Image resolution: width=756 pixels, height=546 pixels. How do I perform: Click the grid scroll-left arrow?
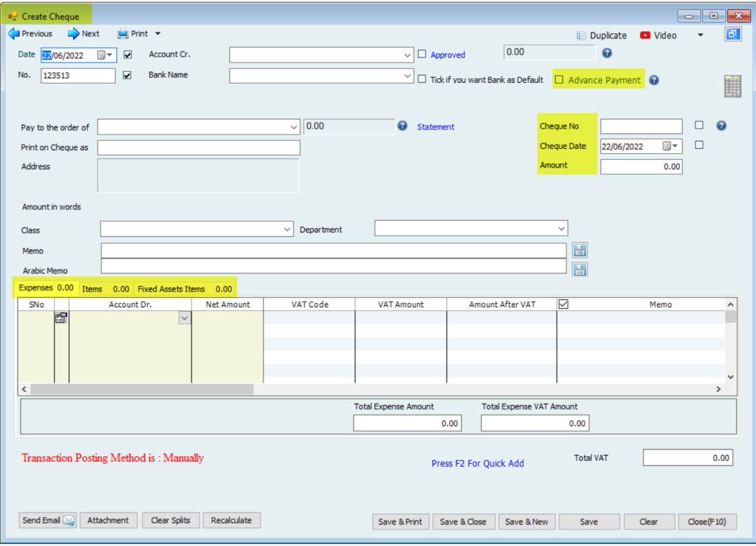(24, 389)
